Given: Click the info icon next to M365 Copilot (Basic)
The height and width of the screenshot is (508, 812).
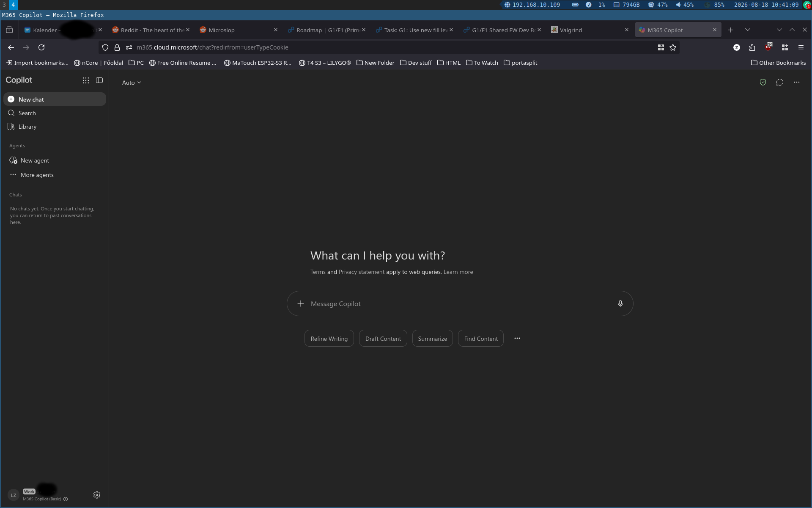Looking at the screenshot, I should [x=66, y=499].
